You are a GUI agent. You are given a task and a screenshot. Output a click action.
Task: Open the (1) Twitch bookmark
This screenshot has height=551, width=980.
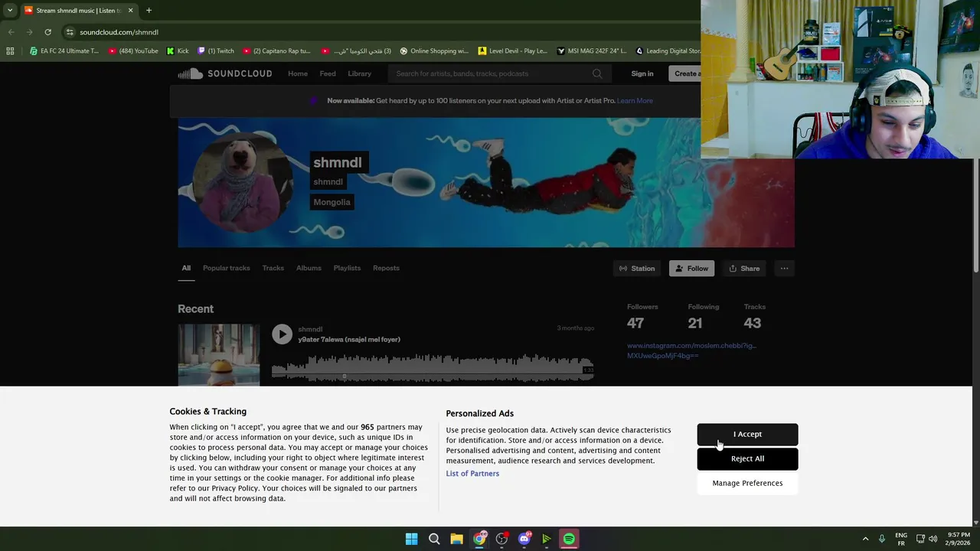click(216, 51)
